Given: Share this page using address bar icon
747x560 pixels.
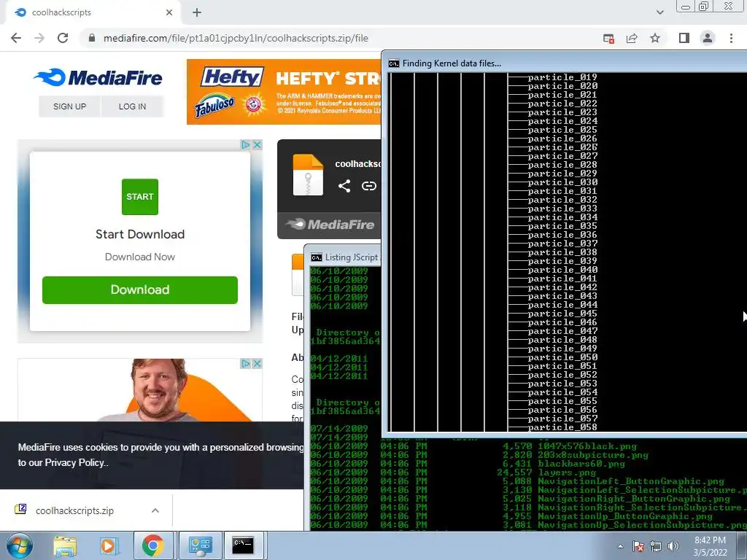Looking at the screenshot, I should [x=632, y=39].
